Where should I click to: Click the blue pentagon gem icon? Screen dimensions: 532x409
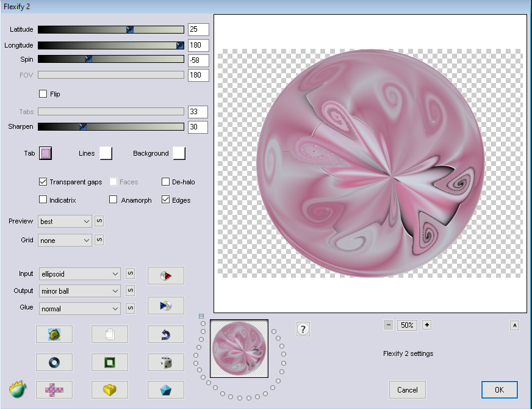(165, 389)
